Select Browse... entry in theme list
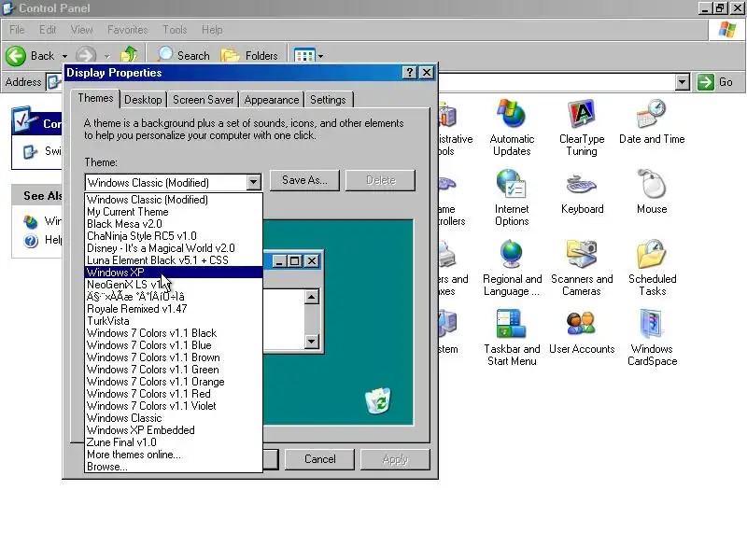Screen dimensions: 747x560 point(174,467)
